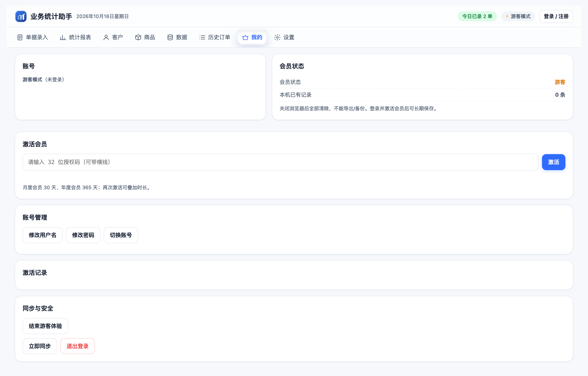588x376 pixels.
Task: Click the 切换账号 button
Action: [x=121, y=235]
